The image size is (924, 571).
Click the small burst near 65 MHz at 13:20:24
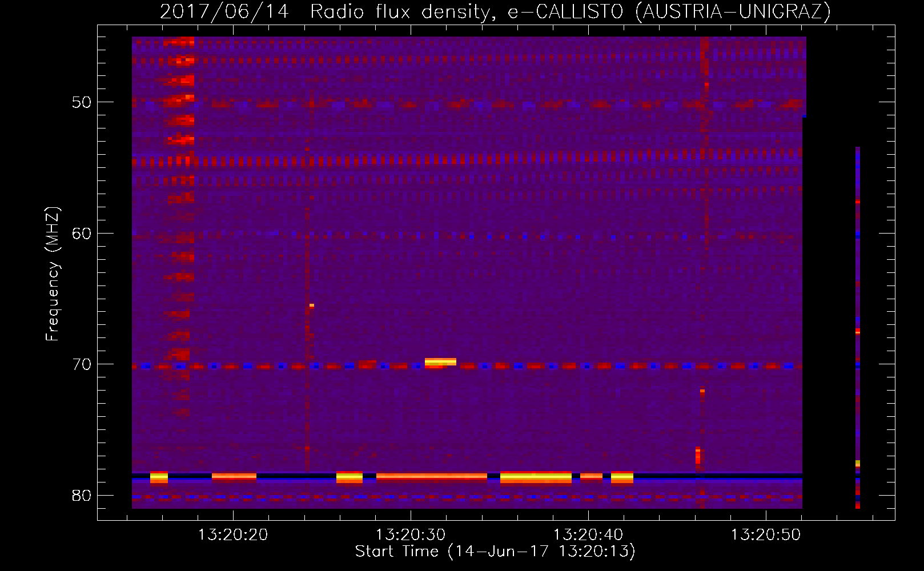click(x=312, y=305)
